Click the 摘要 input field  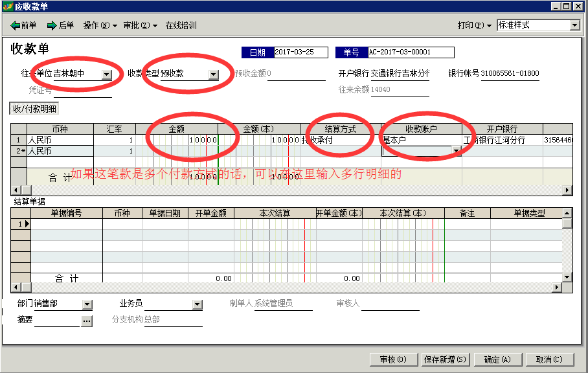(57, 321)
